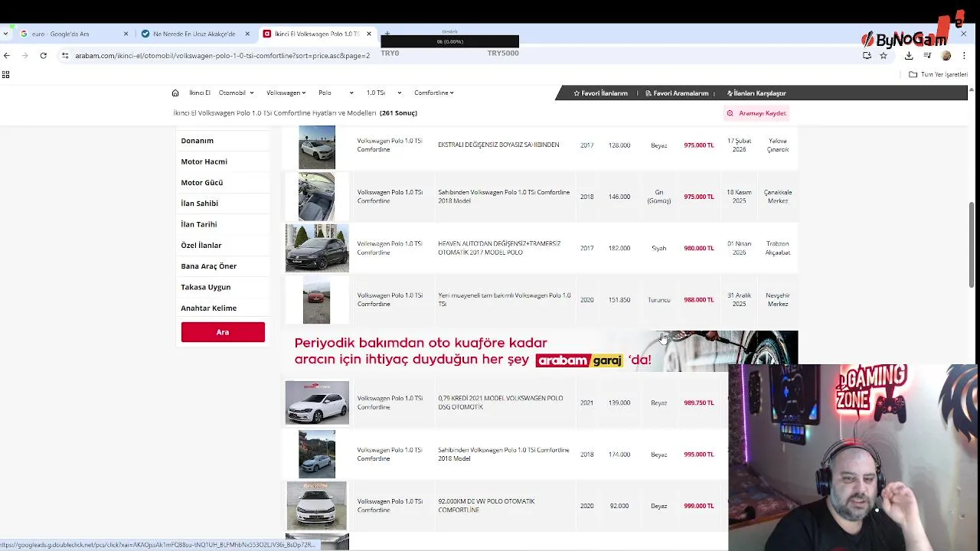
Task: Click the Trabzon Akçaabat location cell
Action: tap(777, 248)
